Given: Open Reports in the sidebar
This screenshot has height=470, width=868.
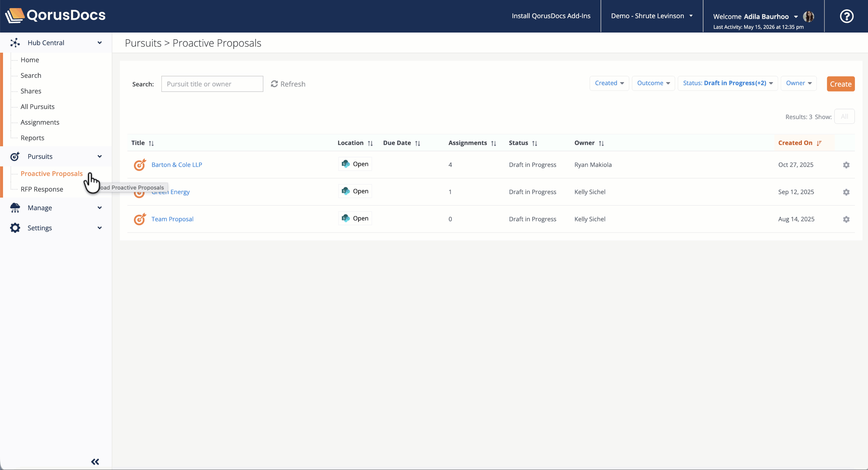Looking at the screenshot, I should tap(32, 138).
